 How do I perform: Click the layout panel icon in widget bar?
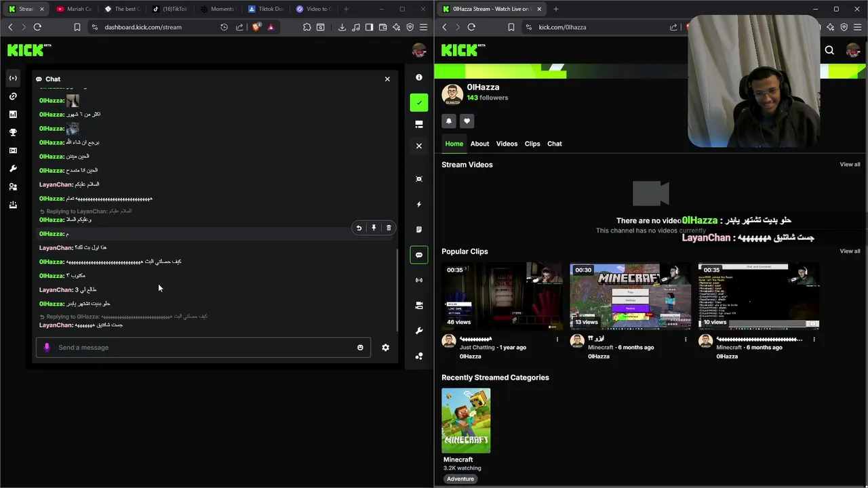click(x=419, y=124)
